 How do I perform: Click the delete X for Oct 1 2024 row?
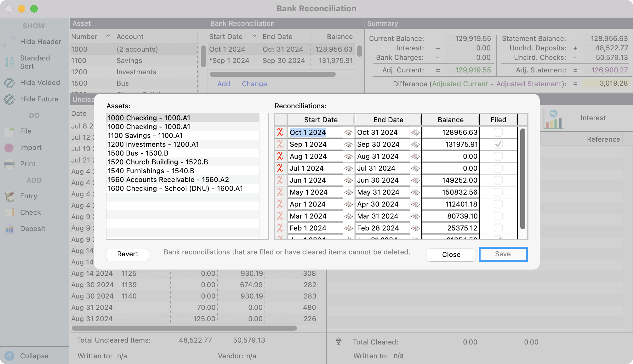coord(280,132)
